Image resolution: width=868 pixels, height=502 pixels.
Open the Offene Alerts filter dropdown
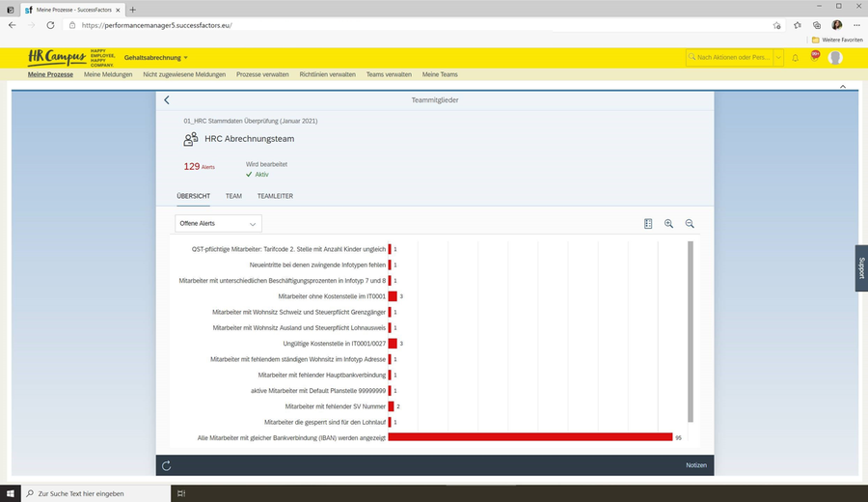(218, 223)
